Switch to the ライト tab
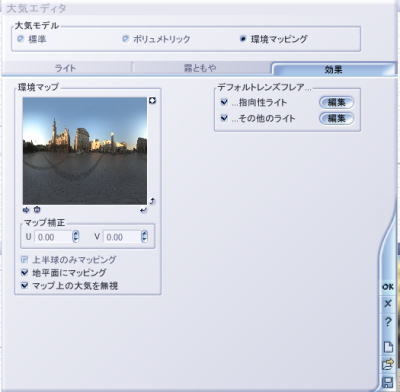 [x=65, y=68]
